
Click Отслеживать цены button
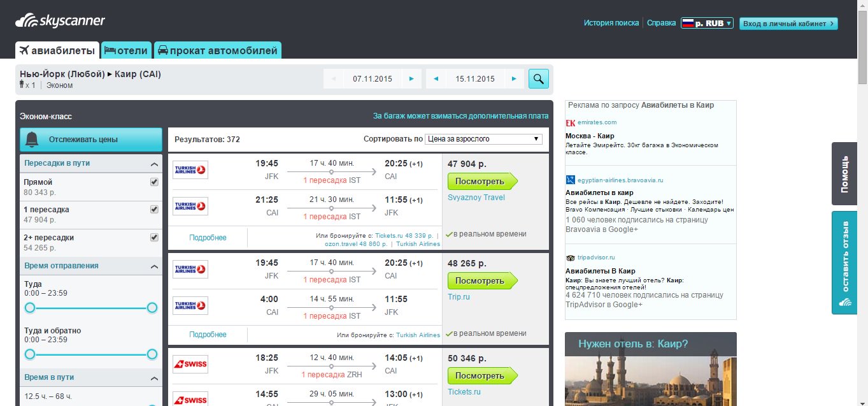pyautogui.click(x=91, y=140)
